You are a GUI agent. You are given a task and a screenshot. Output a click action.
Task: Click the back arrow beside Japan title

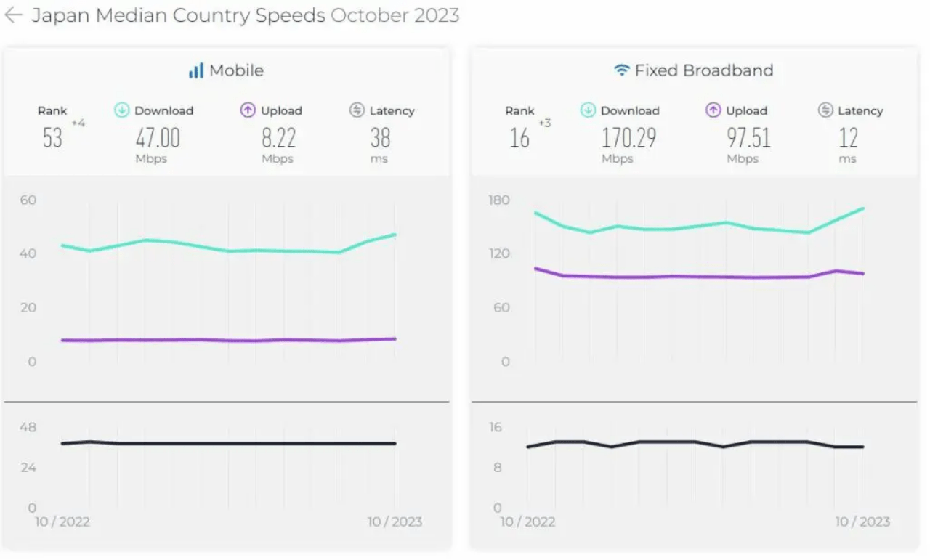click(13, 15)
